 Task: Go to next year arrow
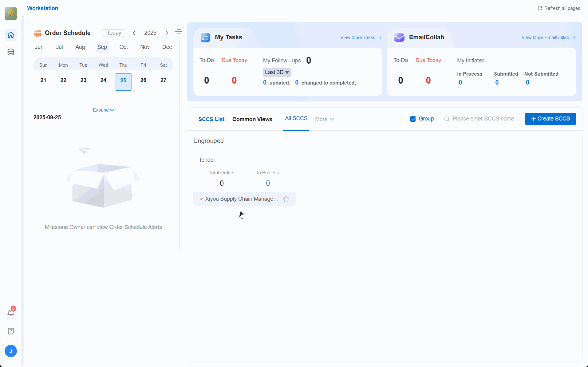pos(167,33)
